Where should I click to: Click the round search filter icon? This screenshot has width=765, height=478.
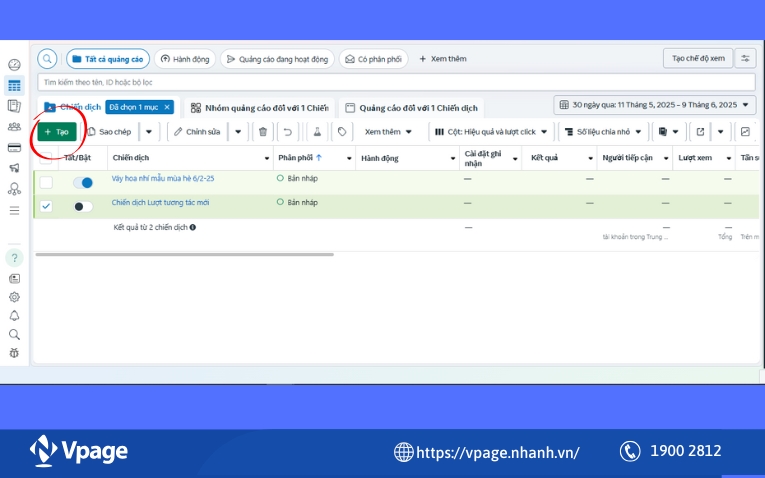[47, 59]
